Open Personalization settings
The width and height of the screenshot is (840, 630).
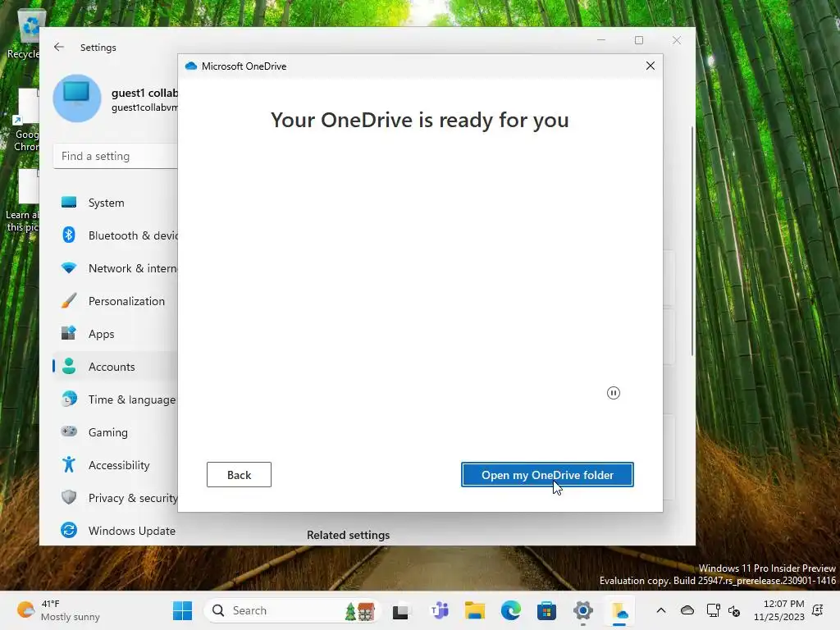(115, 301)
